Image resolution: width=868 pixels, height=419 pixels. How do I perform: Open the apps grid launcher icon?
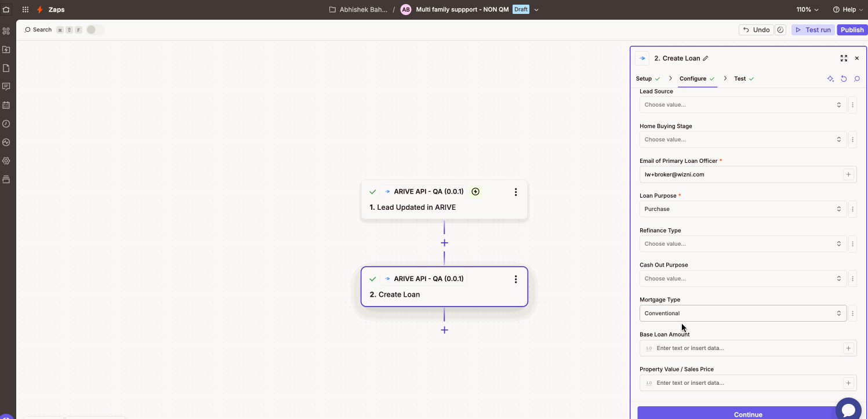click(x=26, y=9)
